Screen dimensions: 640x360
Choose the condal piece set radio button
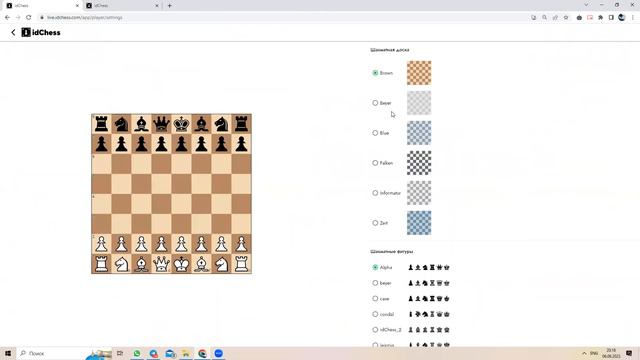375,314
